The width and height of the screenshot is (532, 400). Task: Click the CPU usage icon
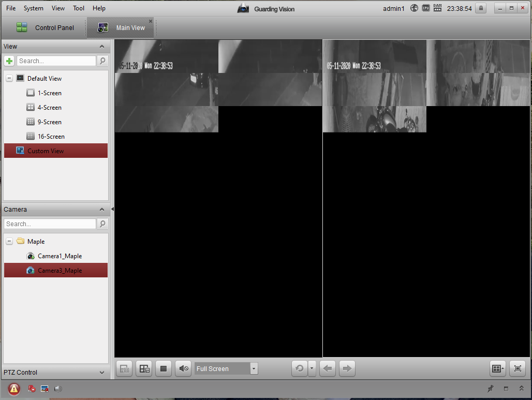point(425,8)
